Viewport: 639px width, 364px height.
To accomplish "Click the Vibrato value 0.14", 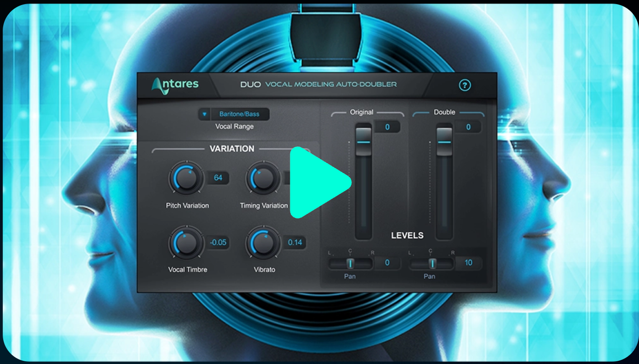I will coord(295,243).
